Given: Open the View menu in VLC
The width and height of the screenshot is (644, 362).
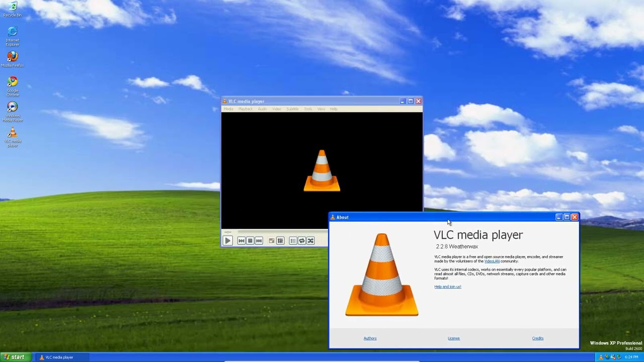Looking at the screenshot, I should pyautogui.click(x=321, y=109).
